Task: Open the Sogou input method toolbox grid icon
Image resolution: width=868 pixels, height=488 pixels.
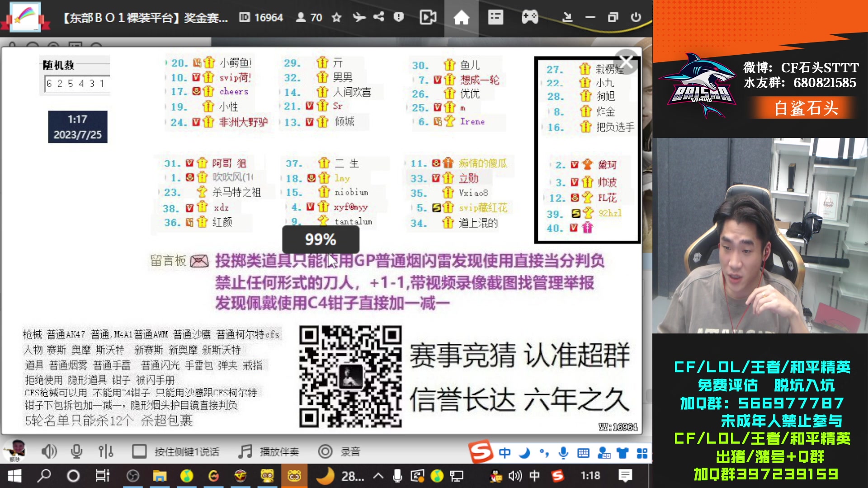Action: [642, 453]
